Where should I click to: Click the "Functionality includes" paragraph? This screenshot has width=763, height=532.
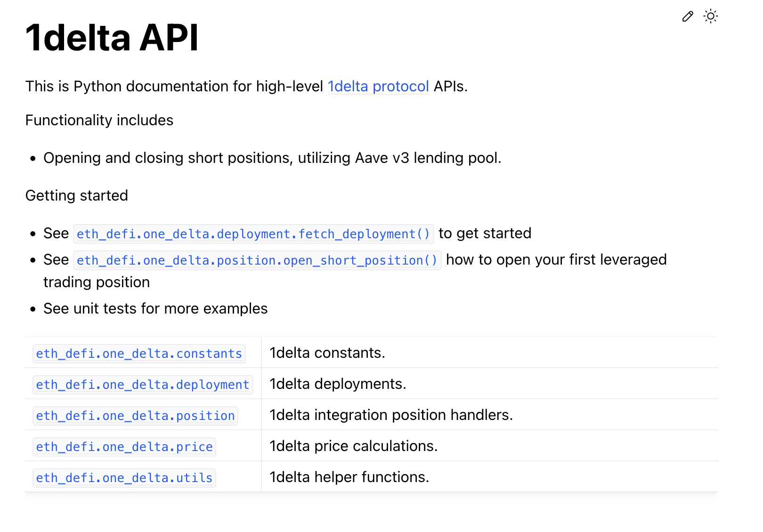[x=99, y=121]
